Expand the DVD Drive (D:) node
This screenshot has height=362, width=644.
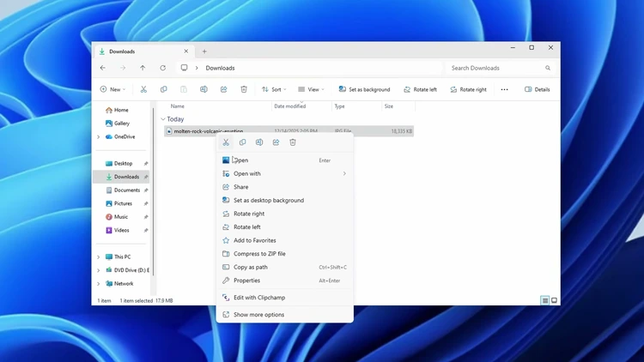[x=99, y=270]
